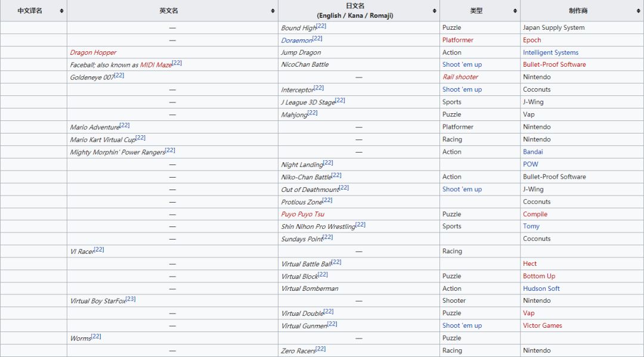Click the J League 3D Stage text
Screen dimensions: 644x357
[x=308, y=103]
